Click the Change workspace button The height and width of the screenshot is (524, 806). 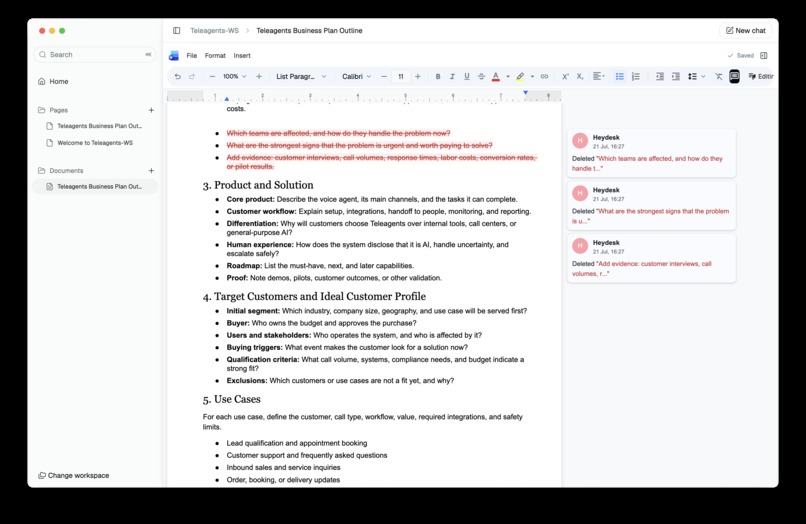[x=74, y=475]
